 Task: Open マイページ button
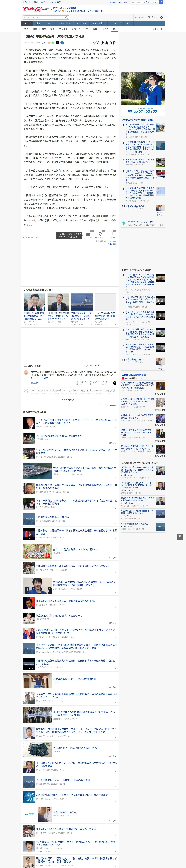click(139, 18)
